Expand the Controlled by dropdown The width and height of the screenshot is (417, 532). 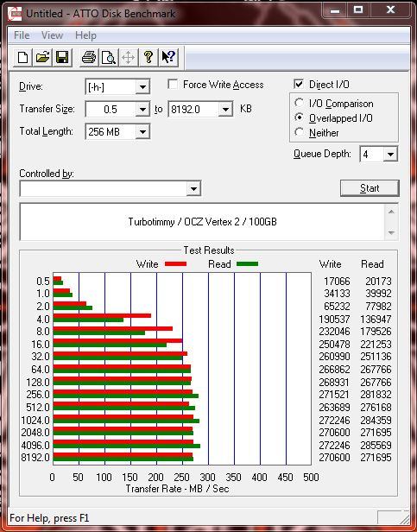(193, 188)
